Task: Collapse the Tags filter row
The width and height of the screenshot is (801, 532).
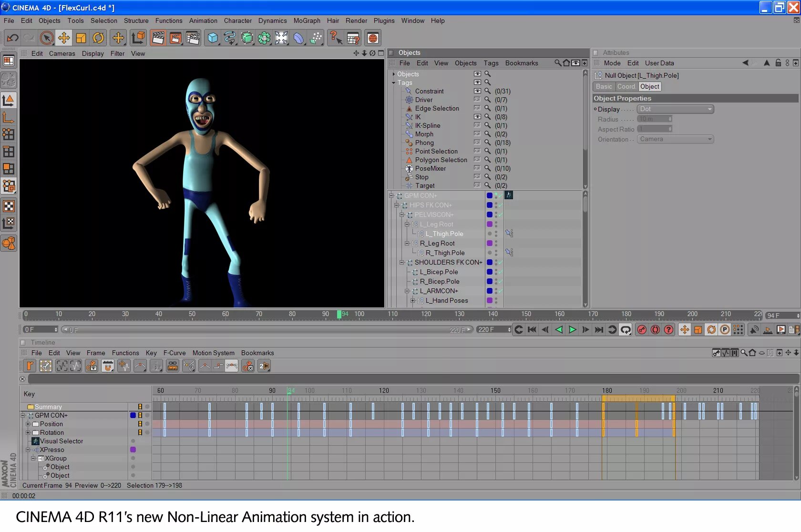Action: (x=393, y=82)
